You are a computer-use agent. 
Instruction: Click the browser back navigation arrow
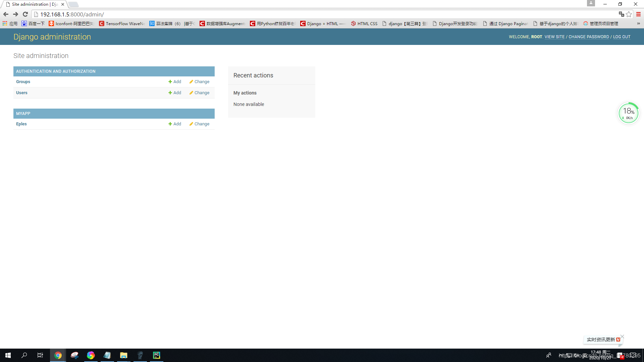pos(6,14)
